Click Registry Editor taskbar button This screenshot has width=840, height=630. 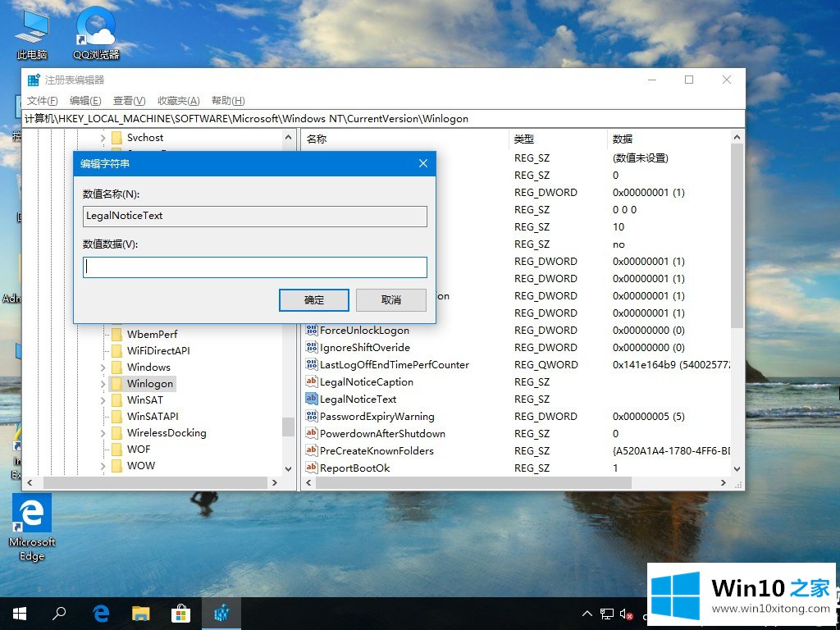221,614
